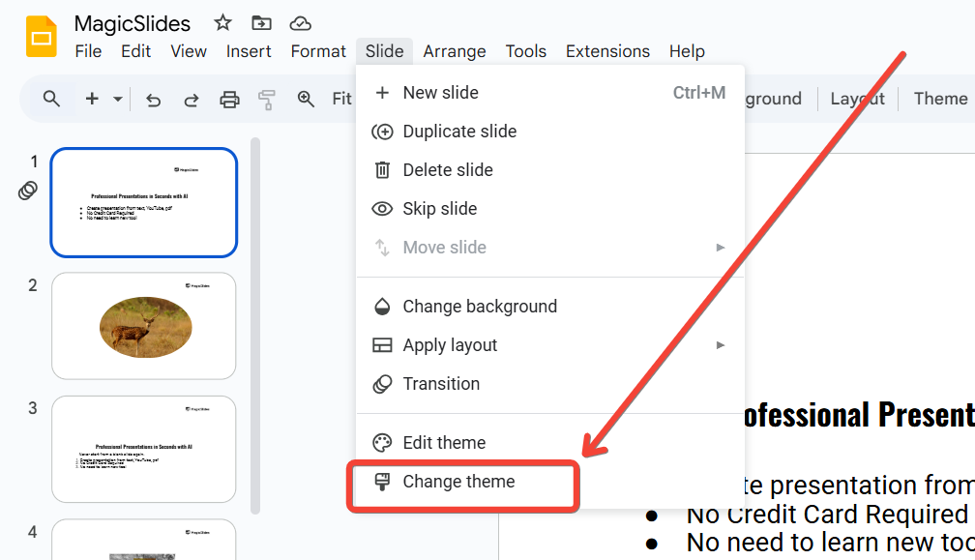975x560 pixels.
Task: Click the transition indicator icon beside slide 1
Action: pyautogui.click(x=28, y=191)
